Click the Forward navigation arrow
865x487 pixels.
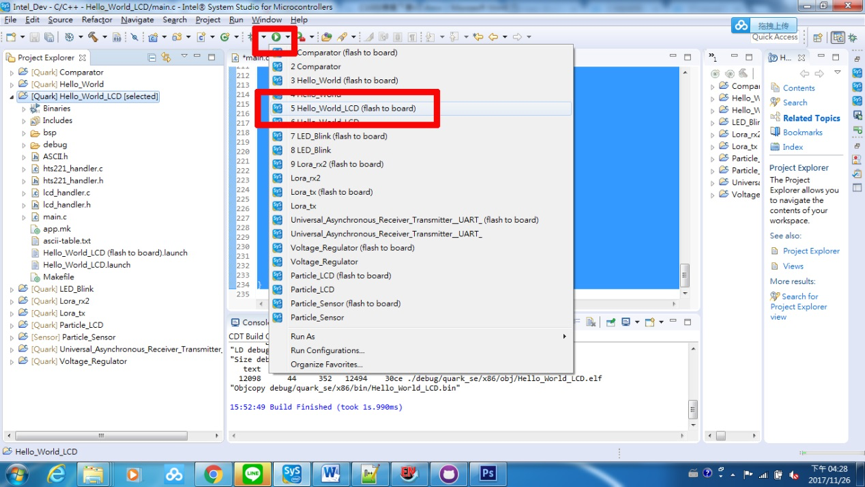(517, 37)
